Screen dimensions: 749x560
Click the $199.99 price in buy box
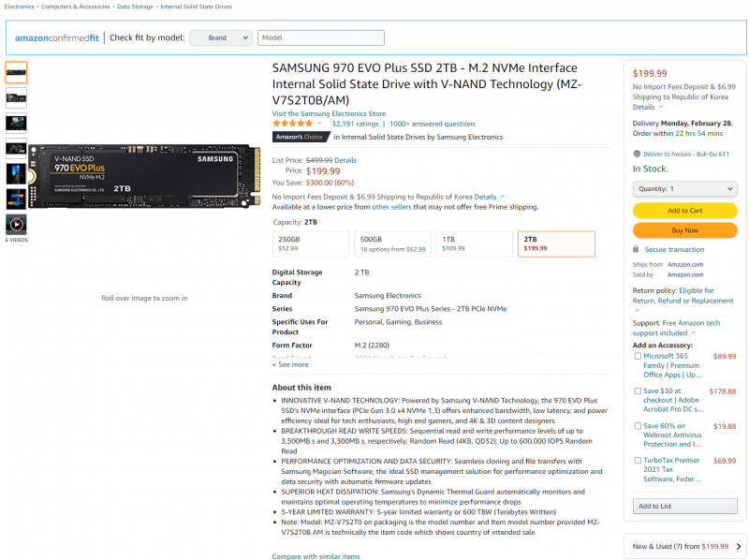tap(650, 74)
